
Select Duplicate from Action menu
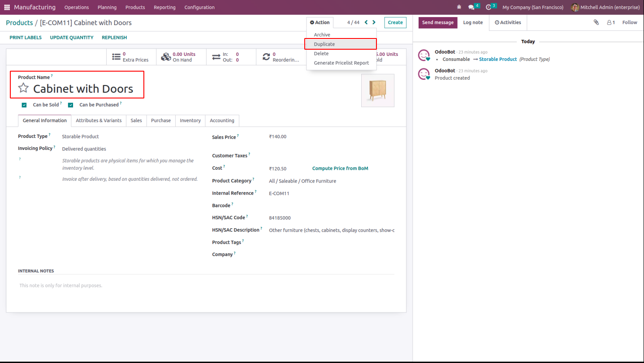click(x=341, y=44)
